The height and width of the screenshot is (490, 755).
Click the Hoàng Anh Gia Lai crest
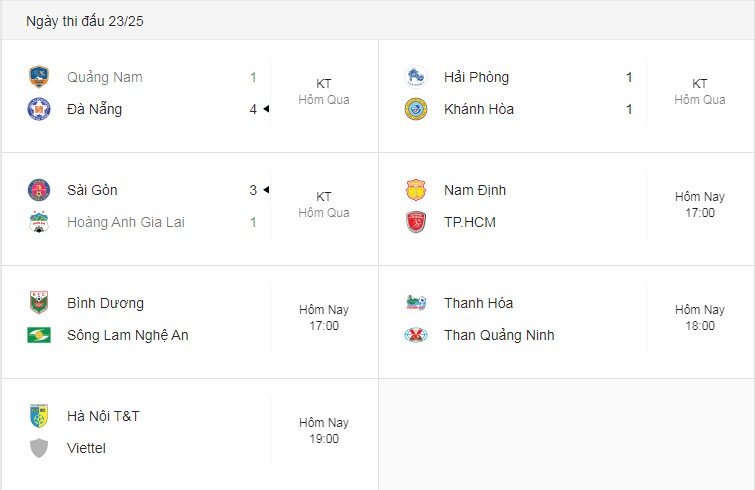pos(39,222)
